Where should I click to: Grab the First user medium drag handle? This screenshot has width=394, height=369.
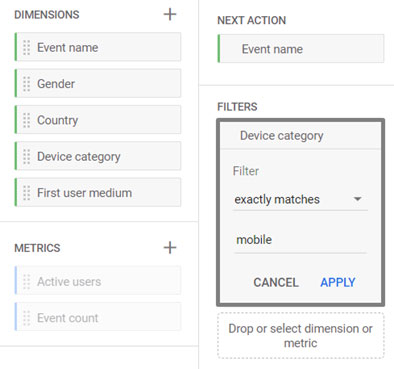point(26,193)
